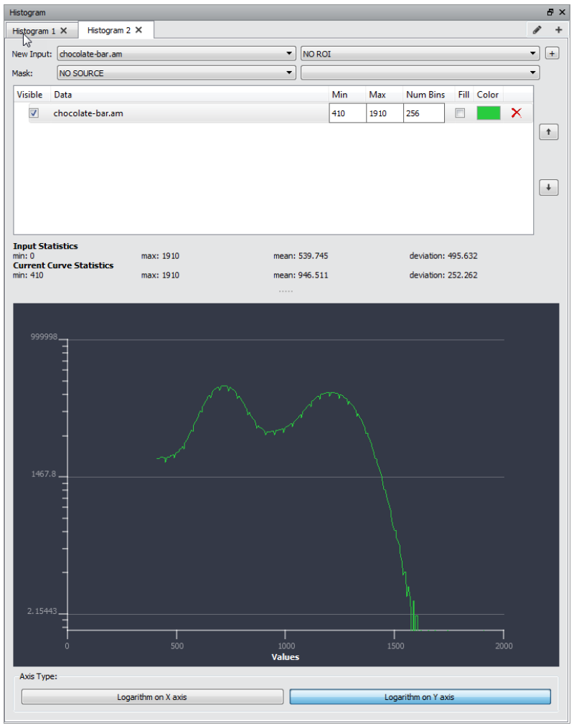Click the pencil edit icon near tabs
Viewport: 574px width, 728px height.
point(537,29)
